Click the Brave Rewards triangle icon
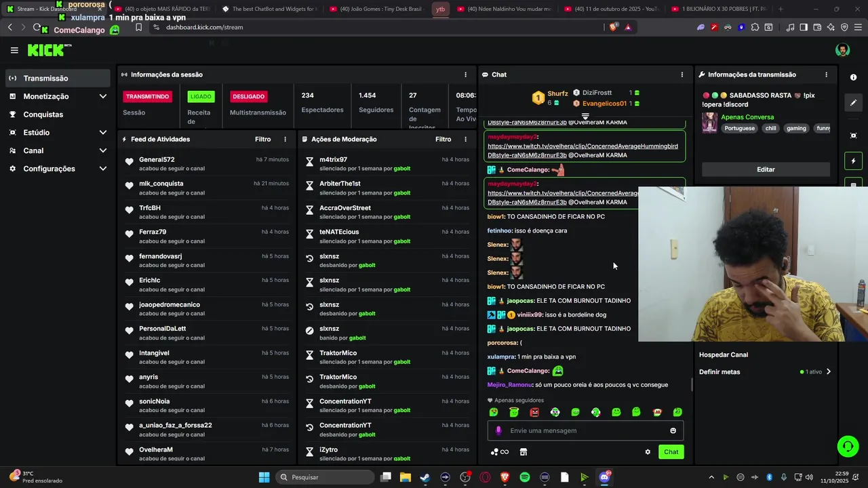The image size is (868, 488). click(628, 27)
